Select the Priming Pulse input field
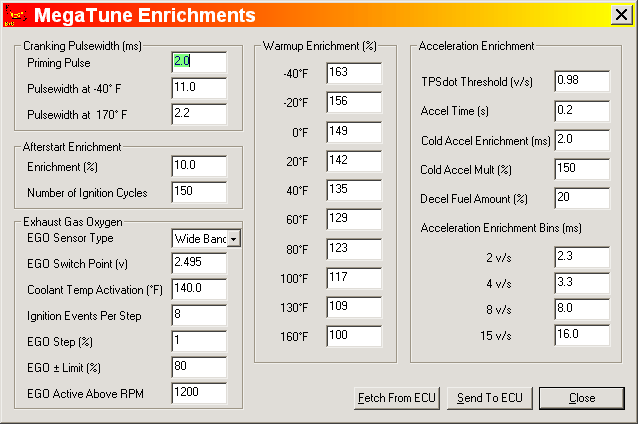This screenshot has width=638, height=424. pos(198,62)
